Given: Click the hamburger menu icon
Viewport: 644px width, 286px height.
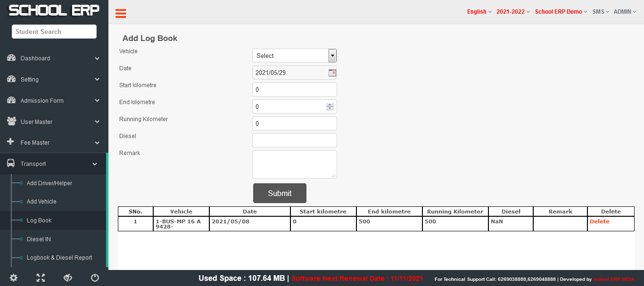Looking at the screenshot, I should pyautogui.click(x=121, y=13).
